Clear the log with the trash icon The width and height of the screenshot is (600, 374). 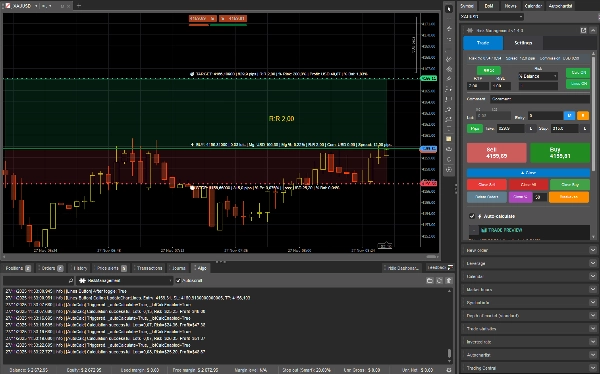(x=449, y=281)
